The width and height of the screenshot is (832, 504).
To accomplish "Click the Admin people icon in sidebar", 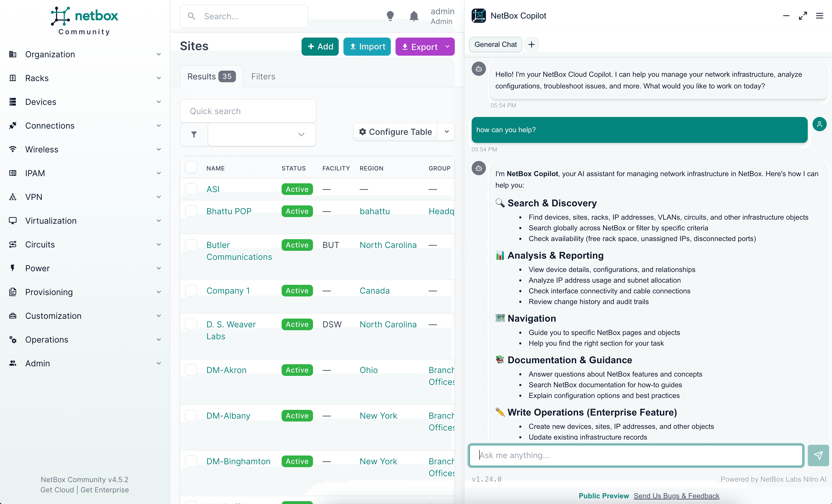I will click(13, 363).
